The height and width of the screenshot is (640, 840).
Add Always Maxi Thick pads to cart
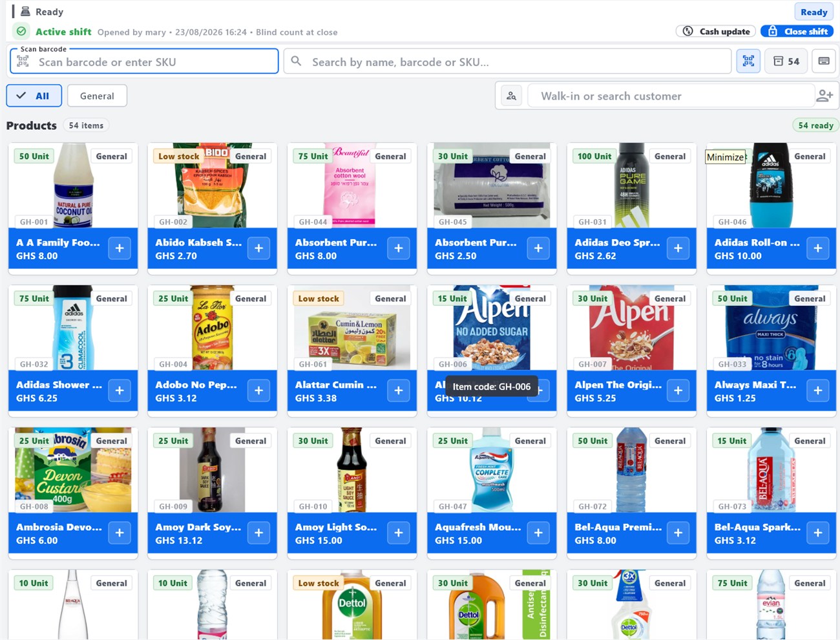coord(818,390)
